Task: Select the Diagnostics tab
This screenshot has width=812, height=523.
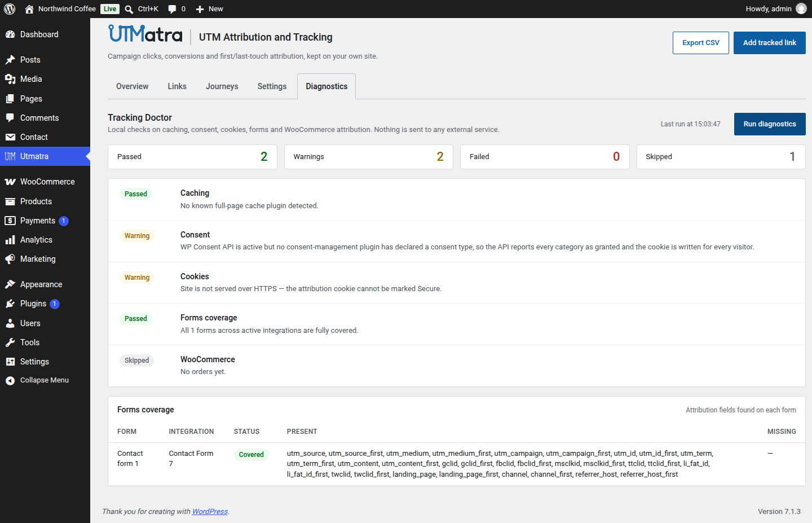Action: [x=326, y=86]
